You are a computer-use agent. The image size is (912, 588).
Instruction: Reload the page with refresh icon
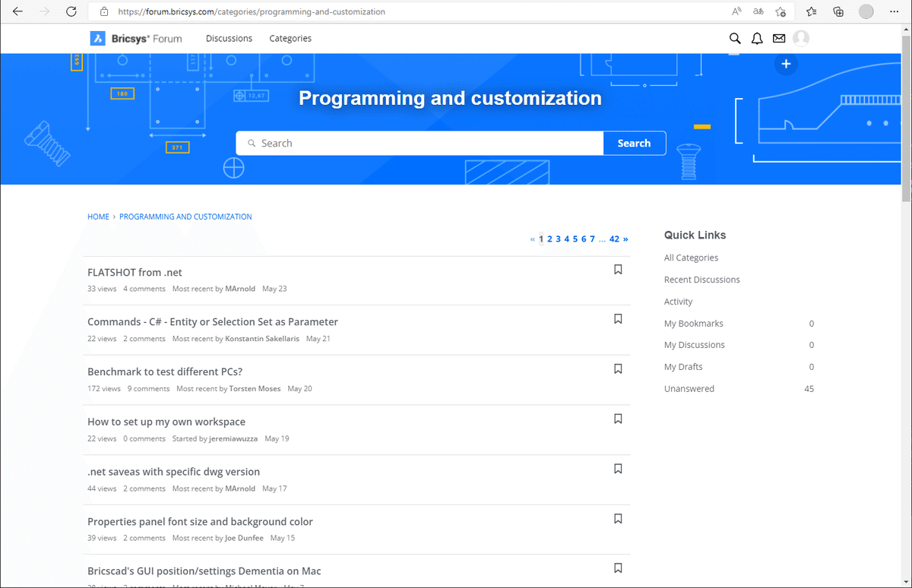tap(71, 11)
